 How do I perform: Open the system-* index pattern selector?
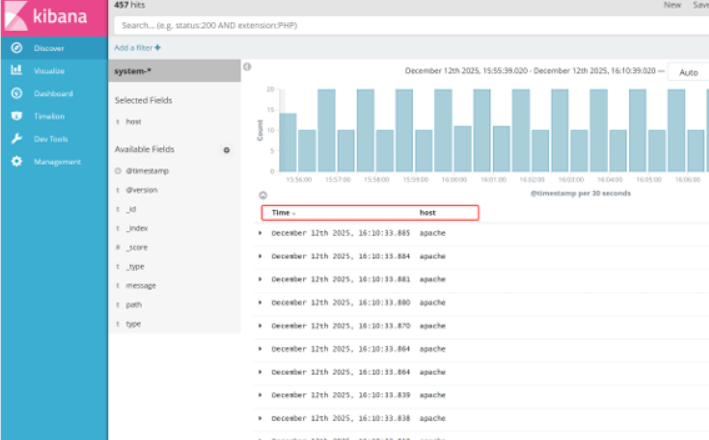coord(175,71)
